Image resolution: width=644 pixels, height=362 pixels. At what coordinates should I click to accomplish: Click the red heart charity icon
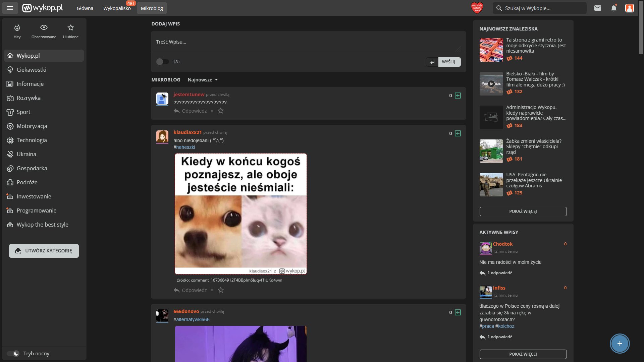[x=477, y=8]
